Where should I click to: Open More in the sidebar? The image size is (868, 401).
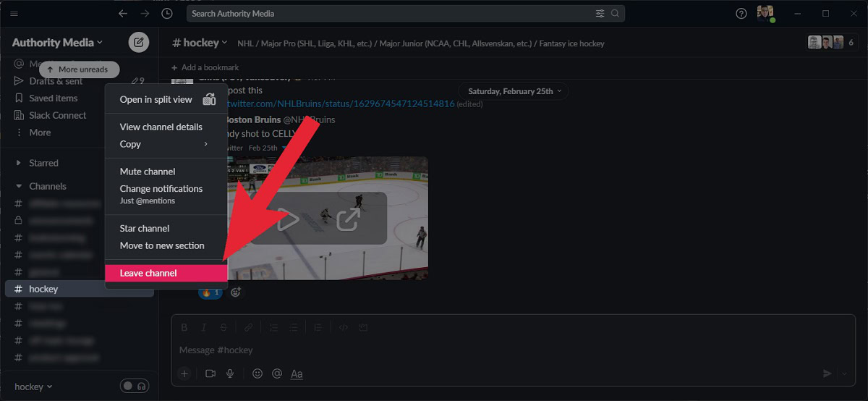[40, 132]
